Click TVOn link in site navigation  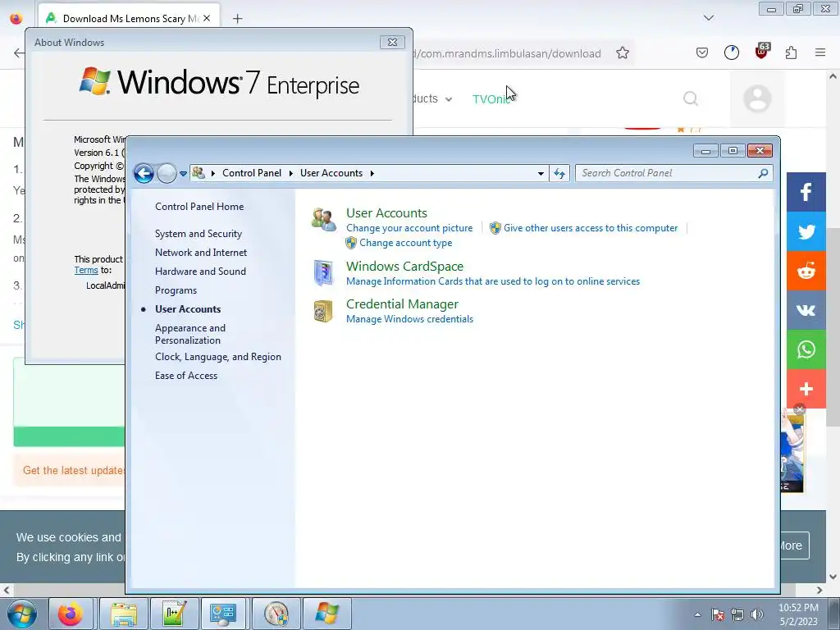[491, 99]
